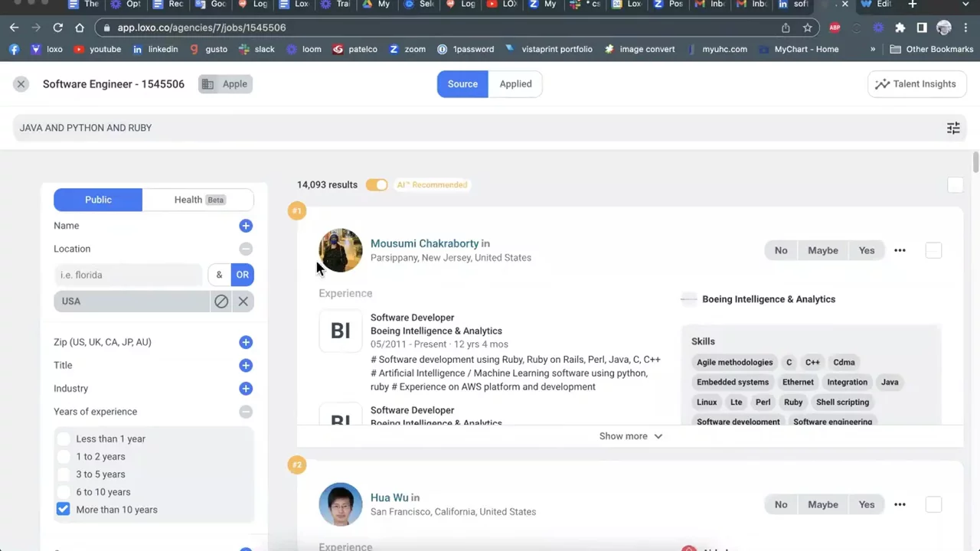
Task: Expand Show more for first candidate
Action: [630, 436]
